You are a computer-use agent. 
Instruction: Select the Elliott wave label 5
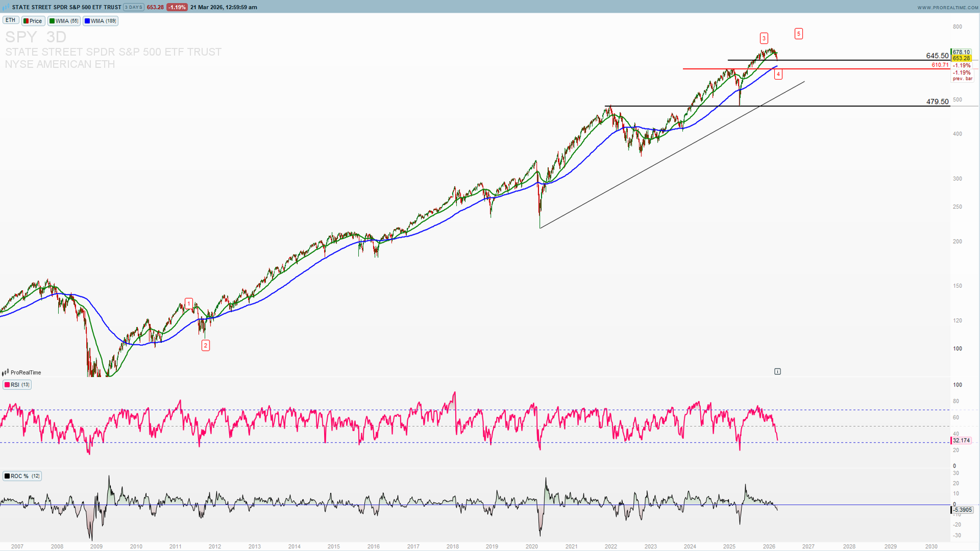(799, 34)
